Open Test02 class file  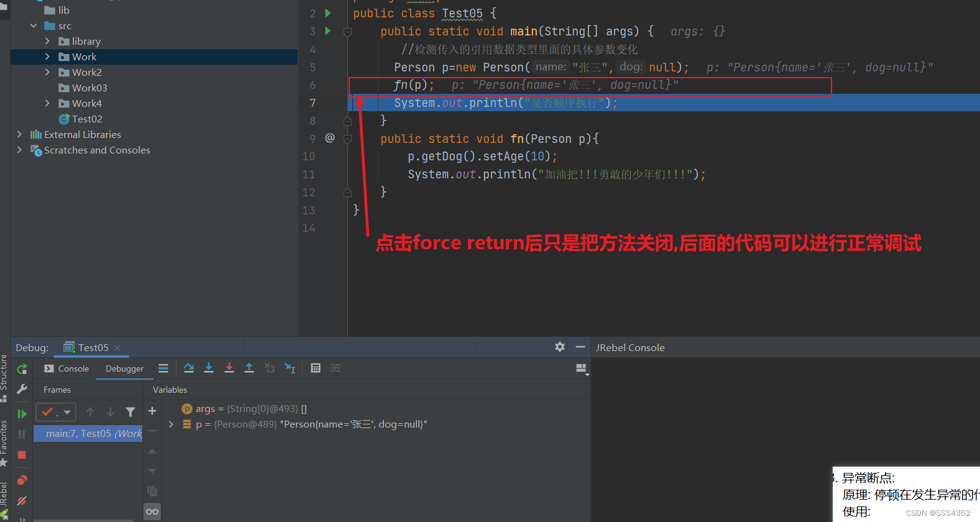[87, 119]
